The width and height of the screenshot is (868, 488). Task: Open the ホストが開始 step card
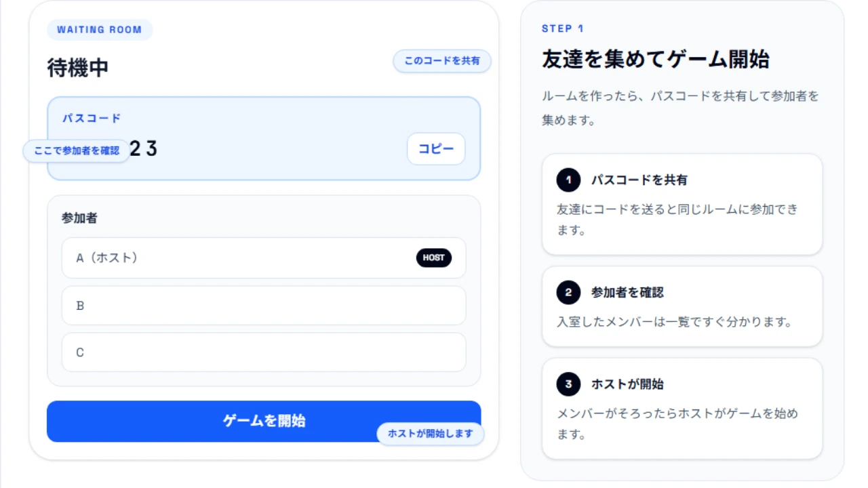[x=682, y=409]
